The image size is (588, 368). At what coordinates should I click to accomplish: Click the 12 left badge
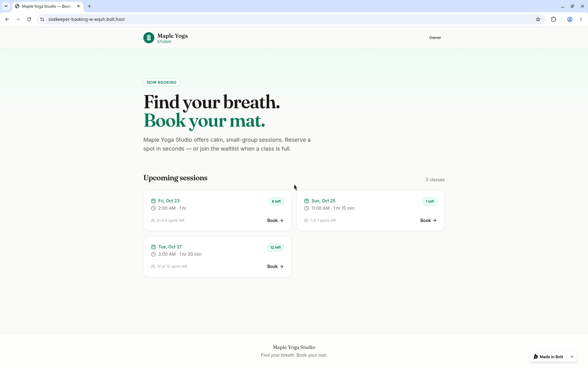276,247
